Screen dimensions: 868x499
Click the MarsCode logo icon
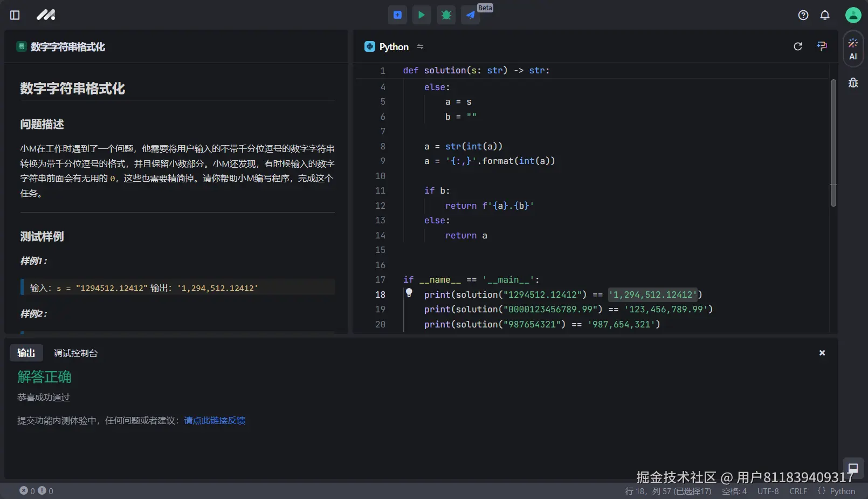pyautogui.click(x=46, y=15)
